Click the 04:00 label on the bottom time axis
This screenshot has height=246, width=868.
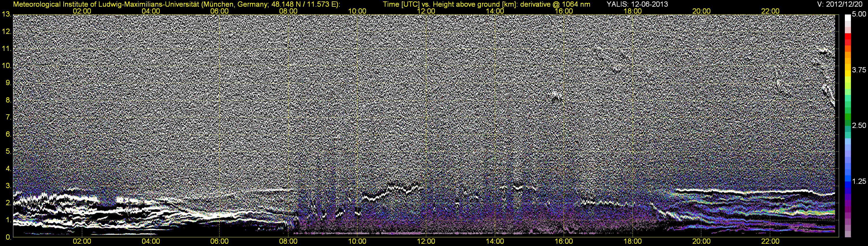(x=151, y=242)
